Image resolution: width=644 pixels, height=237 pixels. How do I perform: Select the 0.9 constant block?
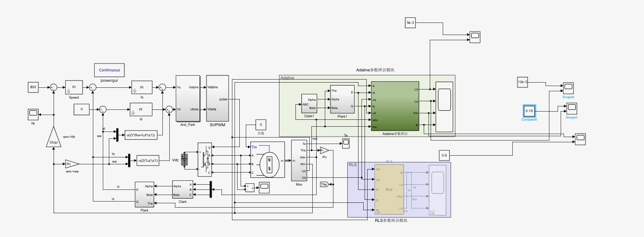(x=445, y=155)
